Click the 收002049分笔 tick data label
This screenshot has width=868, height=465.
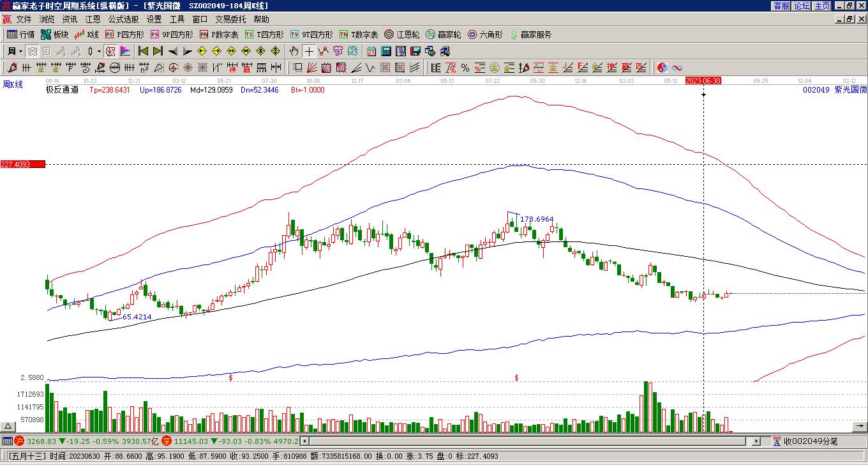(x=811, y=441)
